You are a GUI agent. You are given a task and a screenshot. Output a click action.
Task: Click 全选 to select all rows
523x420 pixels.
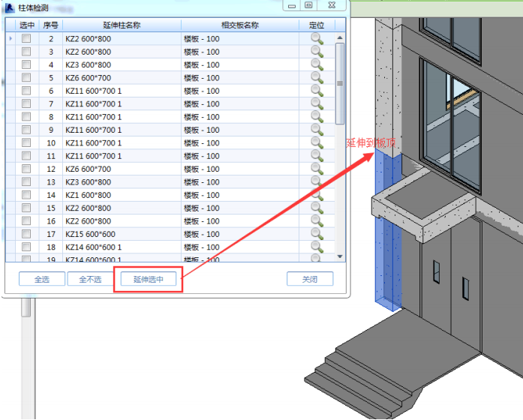42,279
